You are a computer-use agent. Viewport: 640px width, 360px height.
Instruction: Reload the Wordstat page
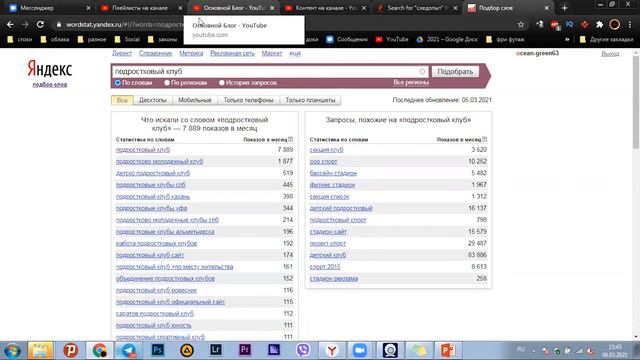tap(40, 24)
